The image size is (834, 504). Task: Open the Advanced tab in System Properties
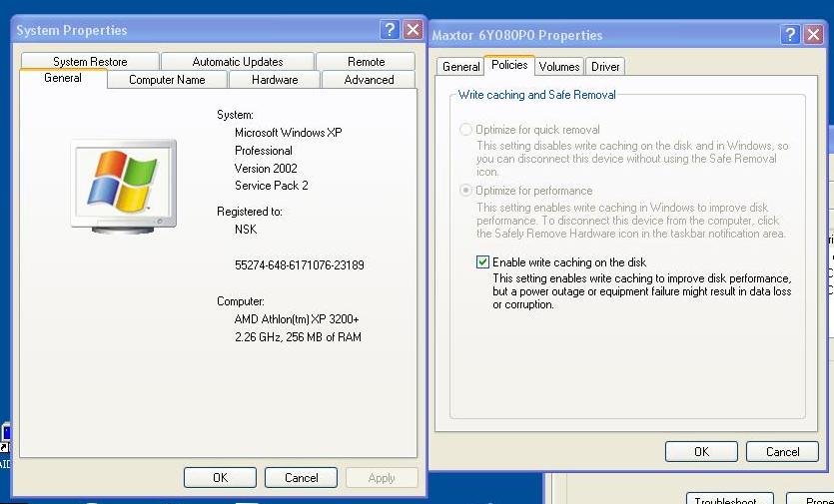point(369,80)
